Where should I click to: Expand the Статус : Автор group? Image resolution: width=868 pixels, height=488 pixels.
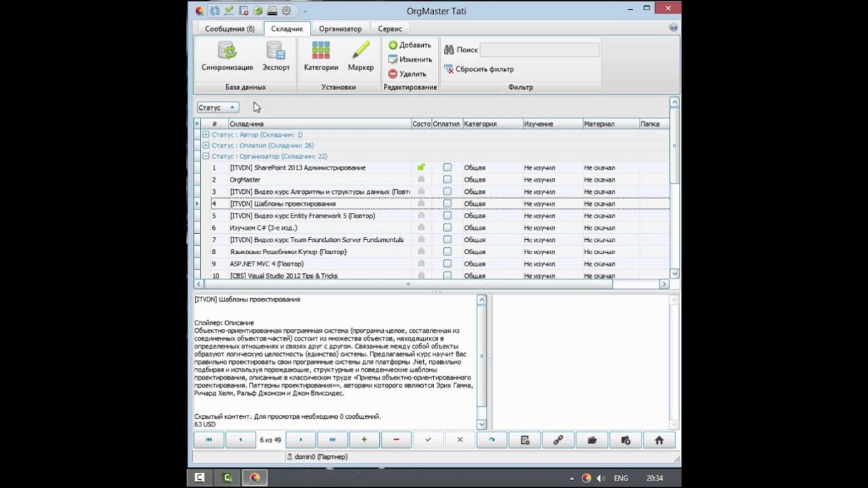click(206, 135)
